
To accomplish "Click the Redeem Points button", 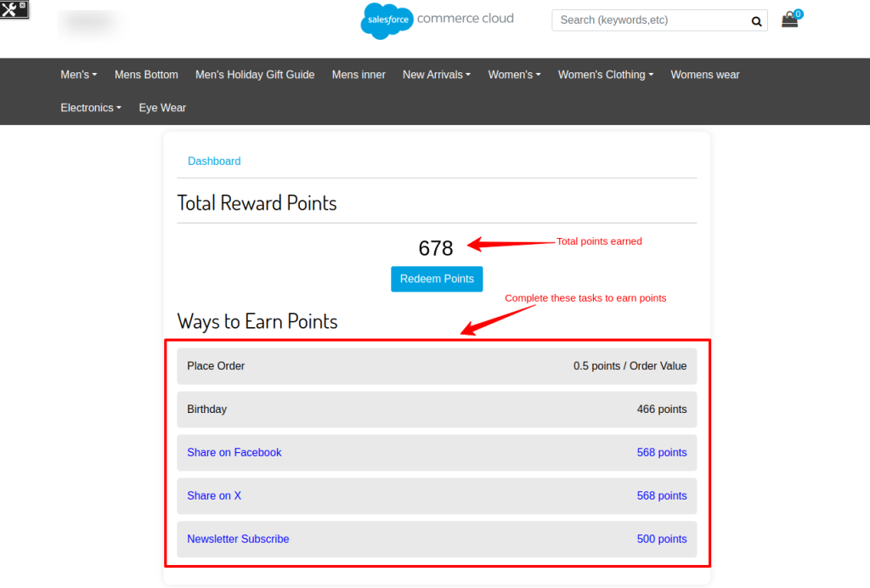I will click(x=437, y=279).
